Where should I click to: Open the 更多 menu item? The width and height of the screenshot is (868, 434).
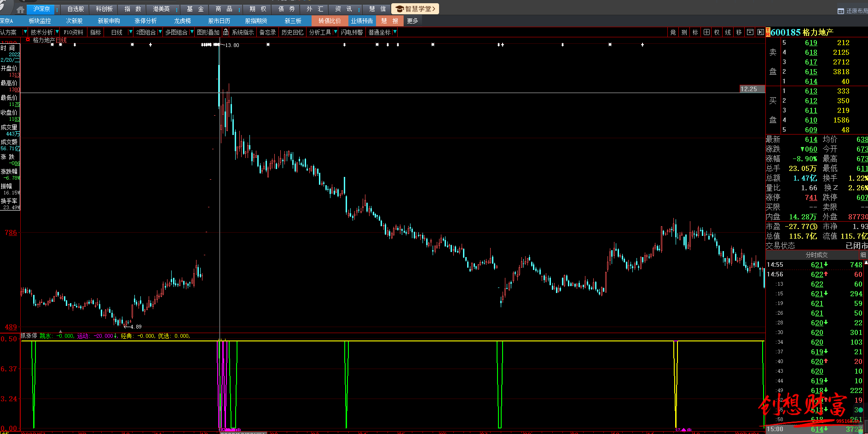413,21
